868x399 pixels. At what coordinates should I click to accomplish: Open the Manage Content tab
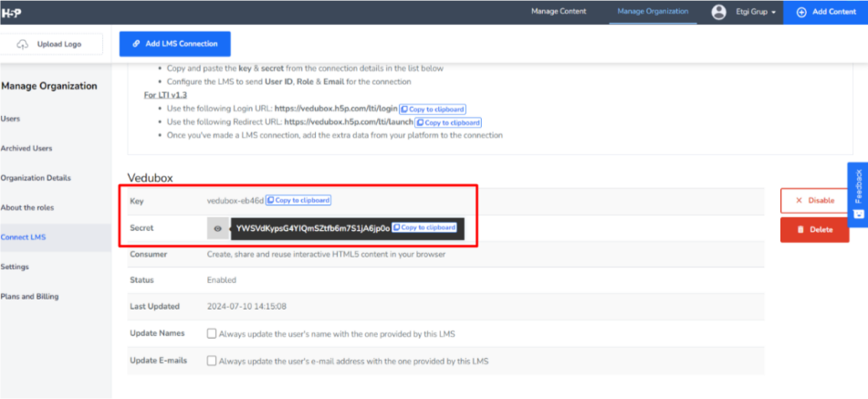559,12
